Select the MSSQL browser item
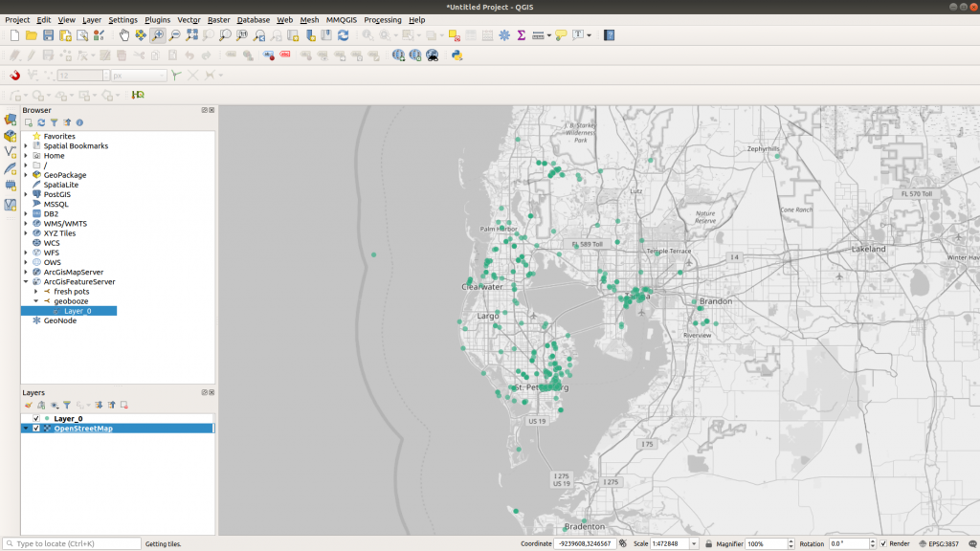980x551 pixels. 56,205
